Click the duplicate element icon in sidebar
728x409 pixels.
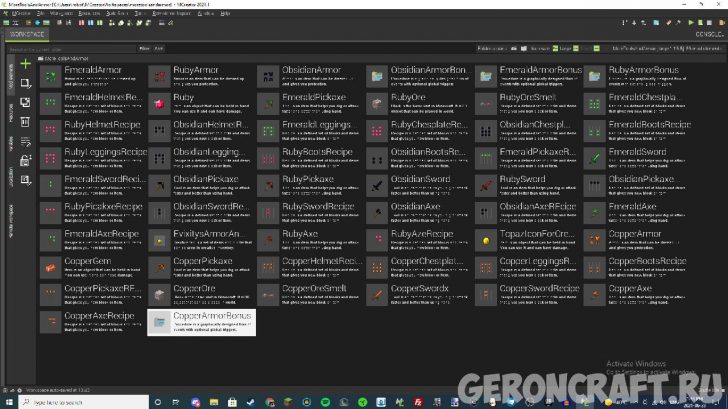click(x=25, y=103)
